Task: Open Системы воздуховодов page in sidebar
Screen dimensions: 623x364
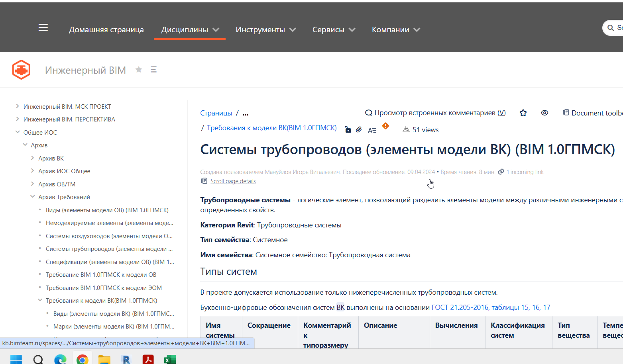Action: [x=109, y=236]
